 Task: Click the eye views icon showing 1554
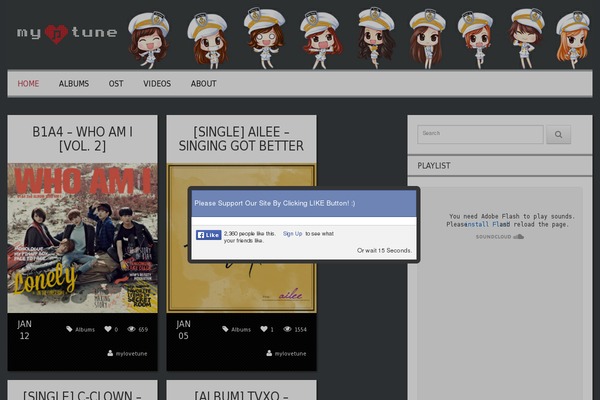(x=287, y=329)
